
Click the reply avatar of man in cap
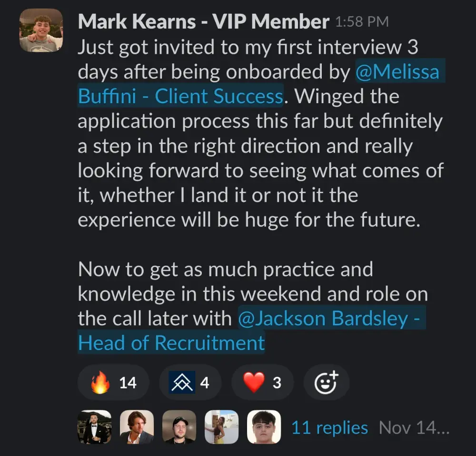coord(179,427)
